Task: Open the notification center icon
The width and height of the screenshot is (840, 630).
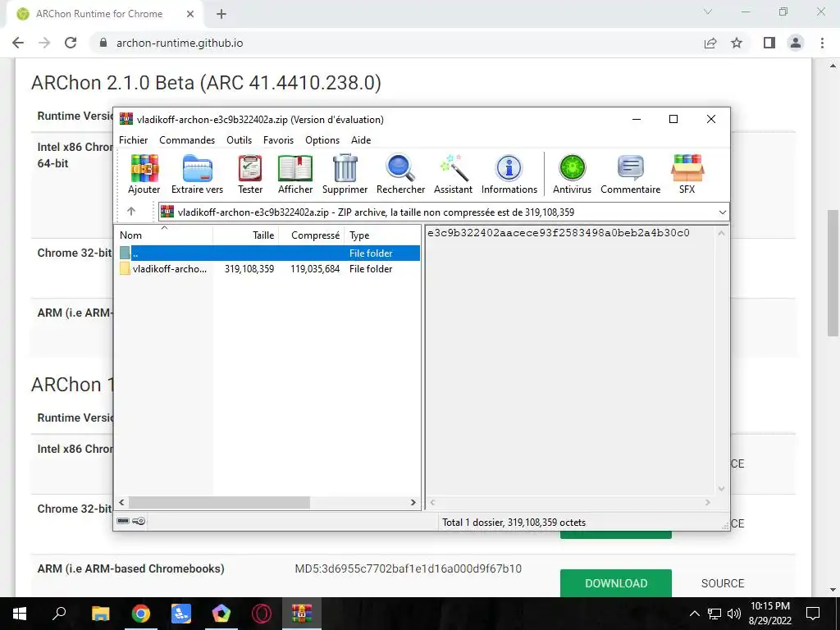Action: 813,614
